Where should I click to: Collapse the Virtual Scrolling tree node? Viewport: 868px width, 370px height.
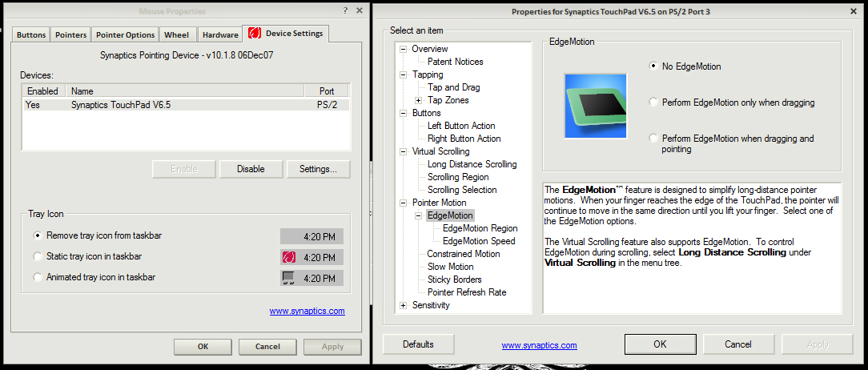[403, 151]
